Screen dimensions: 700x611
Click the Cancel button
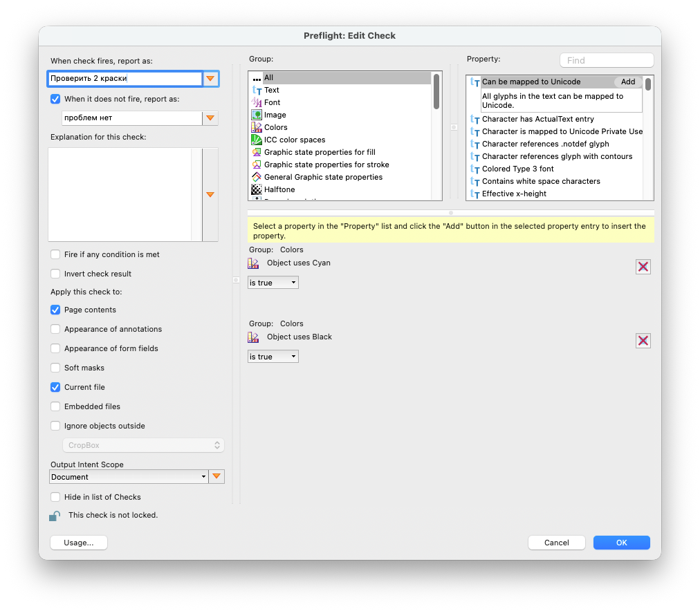556,543
